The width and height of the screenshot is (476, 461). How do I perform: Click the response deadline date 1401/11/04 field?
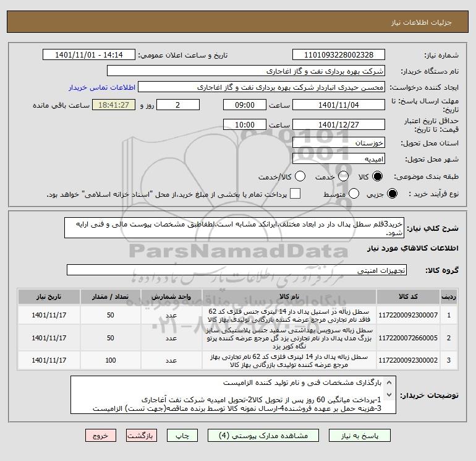(339, 105)
